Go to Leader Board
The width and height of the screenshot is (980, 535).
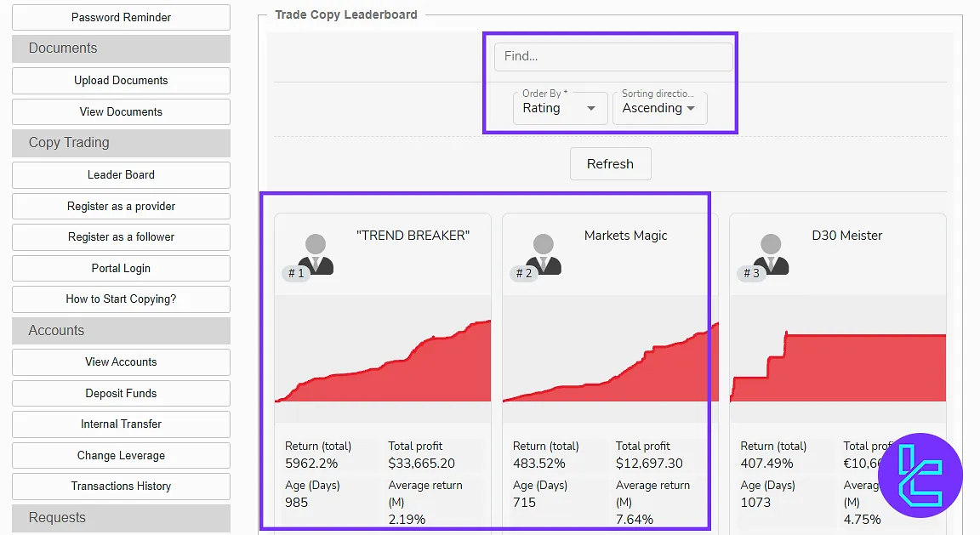pyautogui.click(x=122, y=175)
